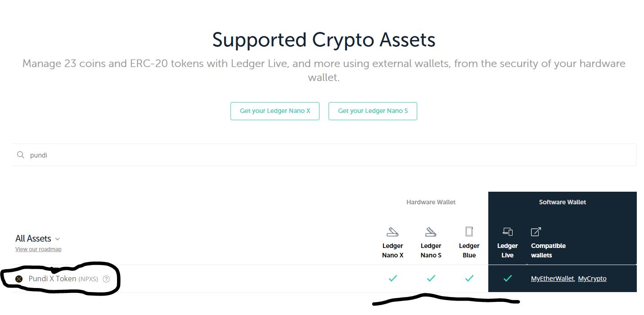Select the Hardware Wallet column header
Viewport: 644px width, 315px height.
pyautogui.click(x=430, y=202)
